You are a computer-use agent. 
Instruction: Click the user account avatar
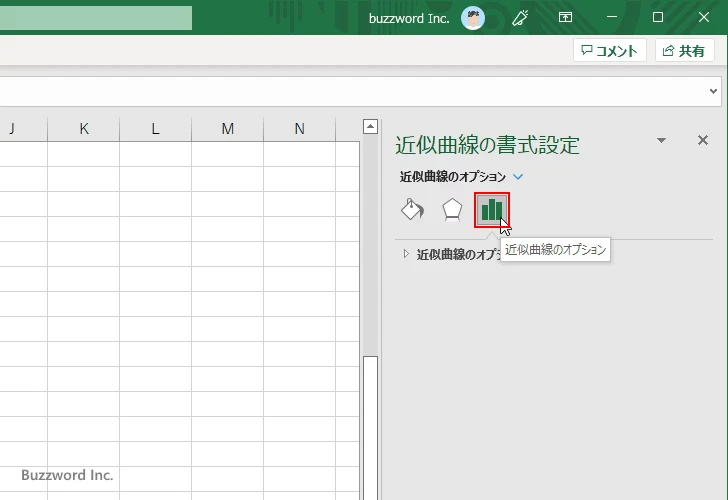[x=473, y=18]
